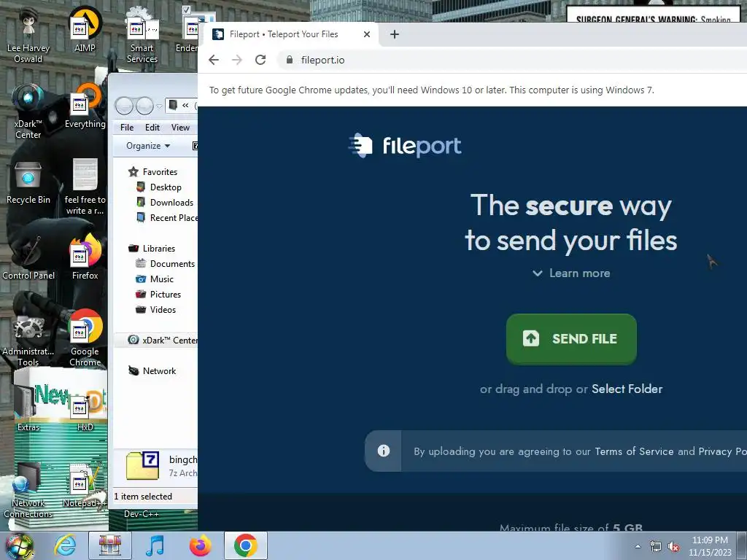
Task: Switch to Chrome via the taskbar button
Action: 246,545
